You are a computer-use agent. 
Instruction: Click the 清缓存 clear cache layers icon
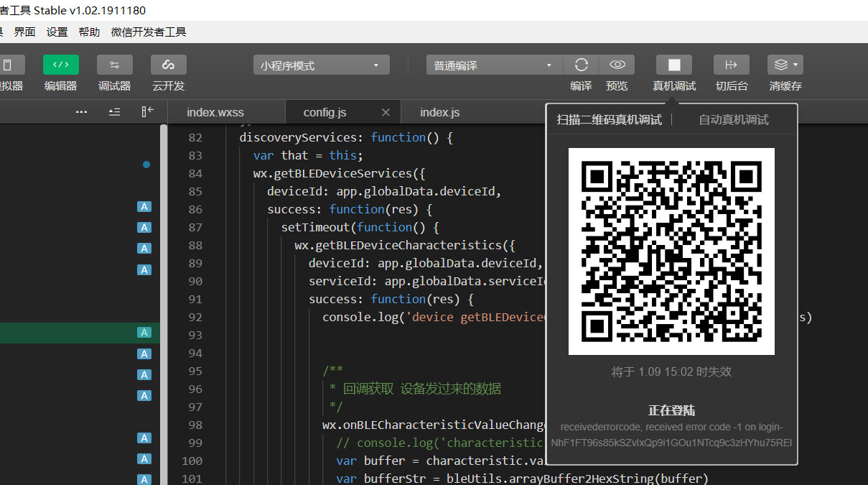[x=780, y=65]
